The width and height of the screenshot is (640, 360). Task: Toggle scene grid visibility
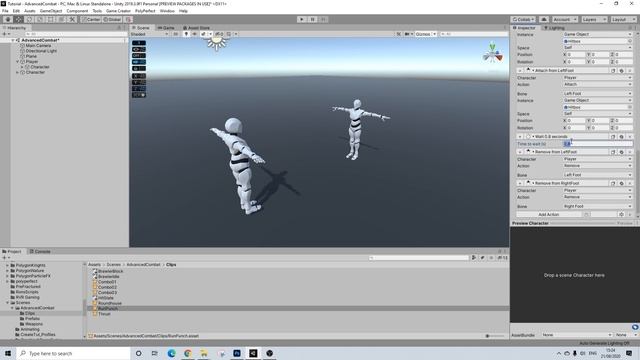[229, 34]
